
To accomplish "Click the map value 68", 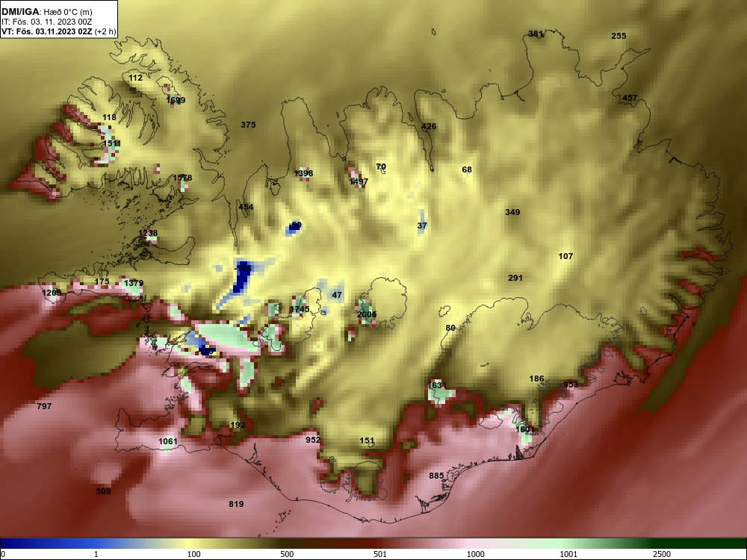I will click(467, 169).
